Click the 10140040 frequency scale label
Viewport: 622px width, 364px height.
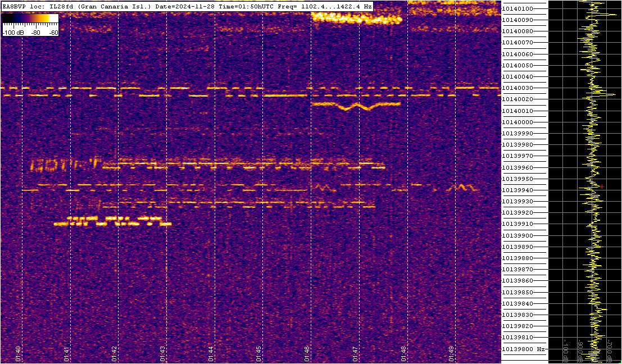pos(517,76)
